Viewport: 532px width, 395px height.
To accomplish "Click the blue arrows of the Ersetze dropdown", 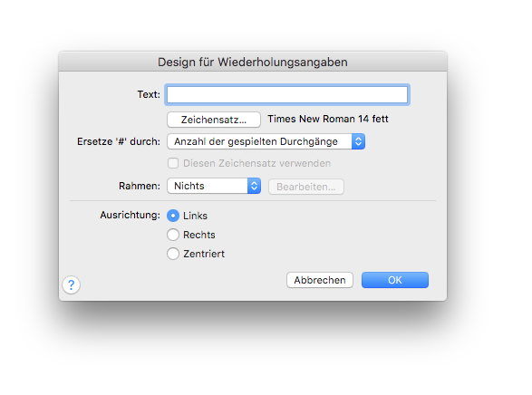I will (358, 141).
